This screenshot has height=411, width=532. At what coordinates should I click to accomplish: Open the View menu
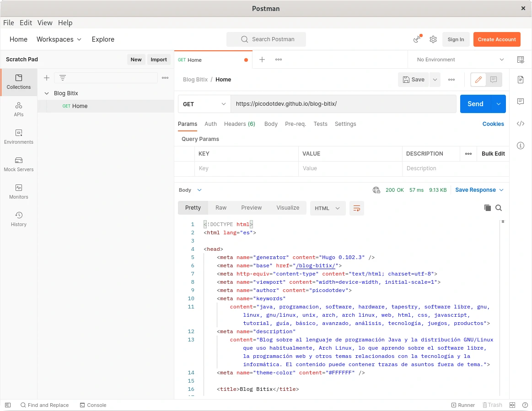pos(45,22)
